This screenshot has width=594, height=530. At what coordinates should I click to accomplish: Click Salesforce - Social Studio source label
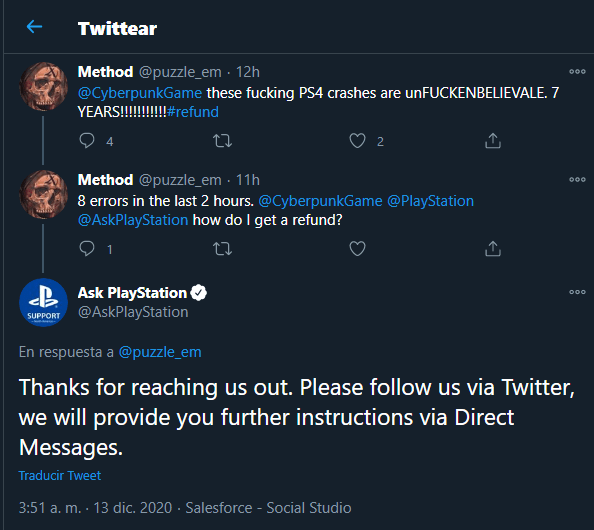(268, 508)
